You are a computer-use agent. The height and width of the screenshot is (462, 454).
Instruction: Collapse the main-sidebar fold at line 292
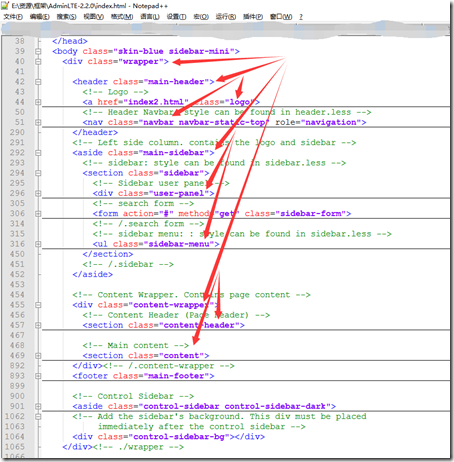(x=38, y=153)
